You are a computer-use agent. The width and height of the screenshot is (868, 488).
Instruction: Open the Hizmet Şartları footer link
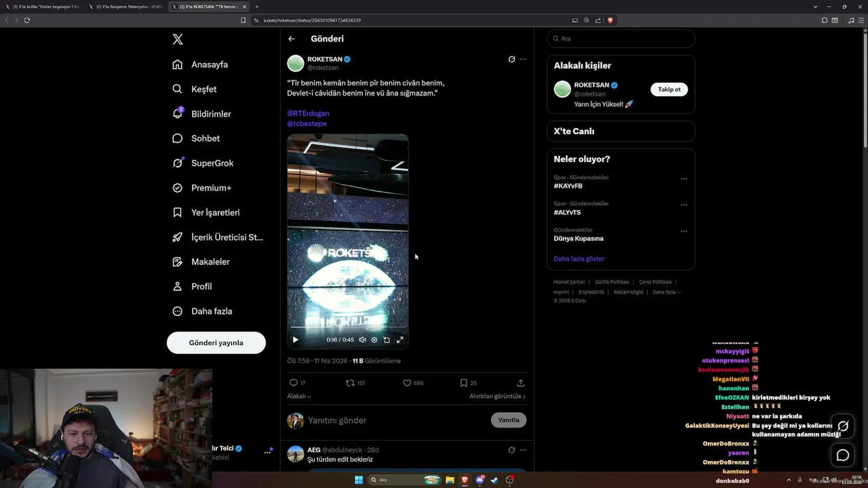pyautogui.click(x=569, y=282)
